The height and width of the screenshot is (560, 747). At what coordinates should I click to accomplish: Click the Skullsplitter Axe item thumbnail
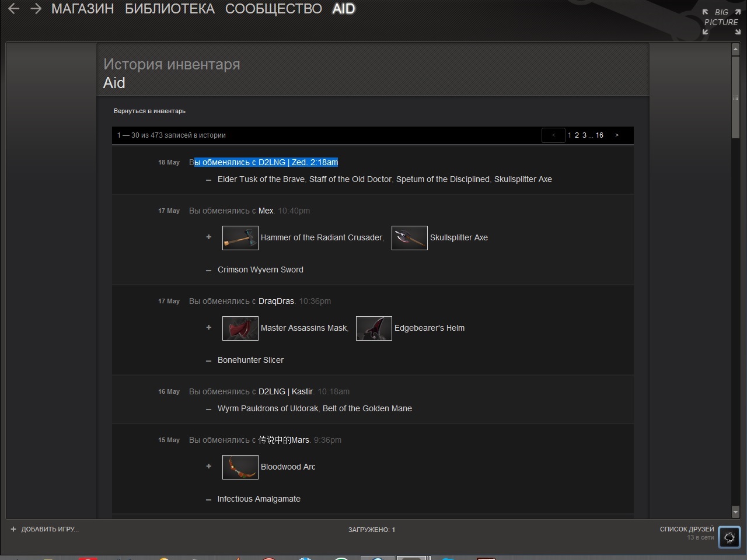410,238
